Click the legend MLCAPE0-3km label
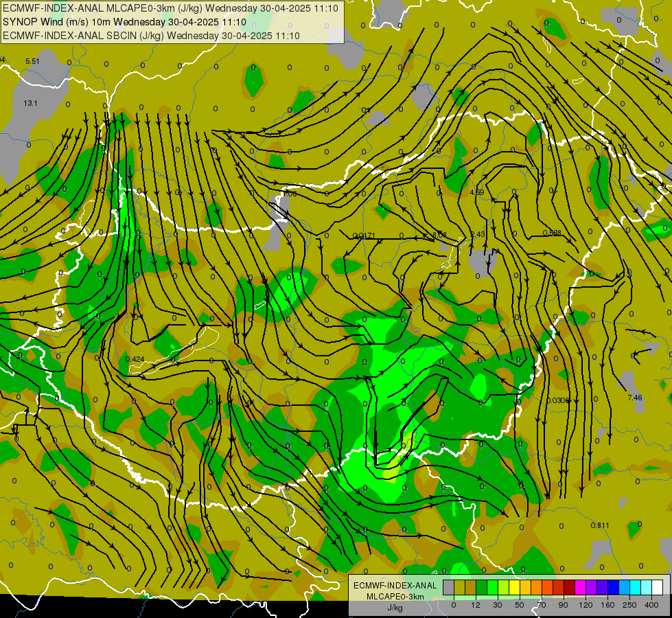 pos(395,596)
